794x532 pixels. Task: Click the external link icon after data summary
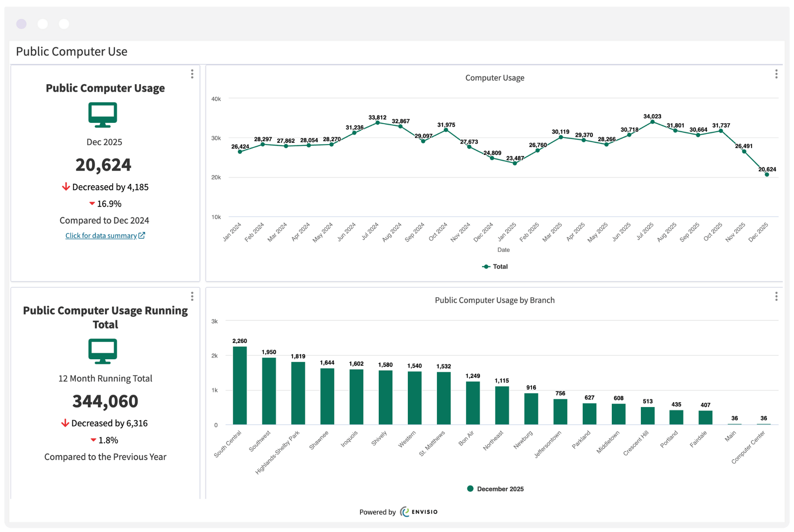click(x=142, y=235)
